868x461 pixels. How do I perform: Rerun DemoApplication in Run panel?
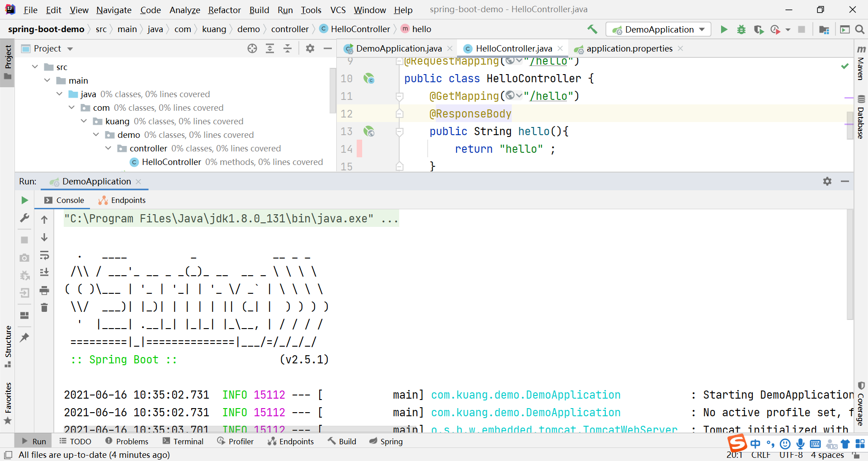click(25, 200)
